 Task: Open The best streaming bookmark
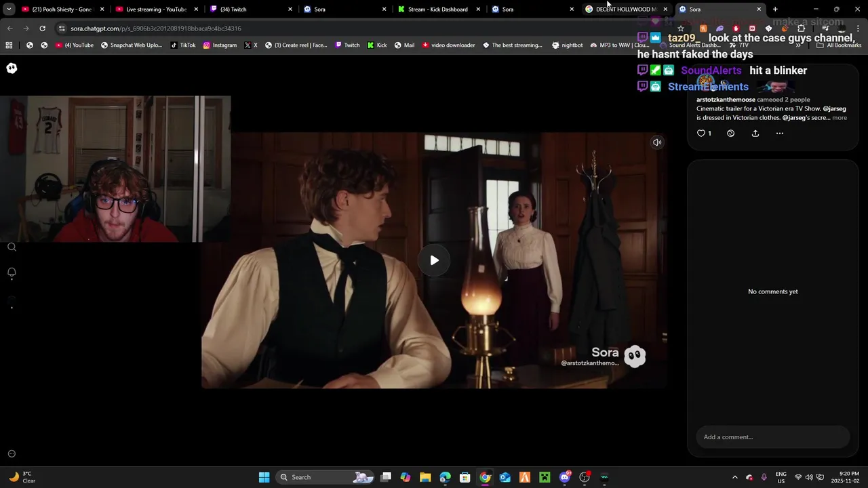pyautogui.click(x=512, y=45)
